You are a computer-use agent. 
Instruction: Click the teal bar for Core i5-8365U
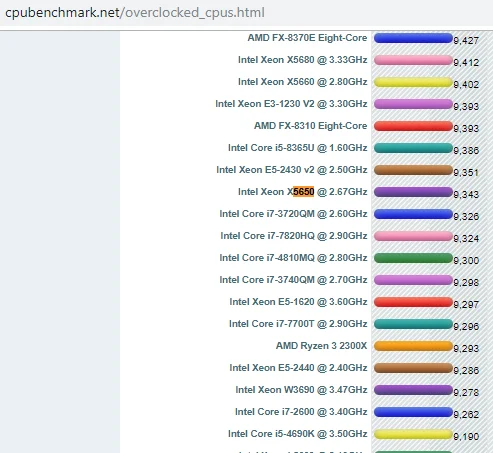click(x=413, y=148)
